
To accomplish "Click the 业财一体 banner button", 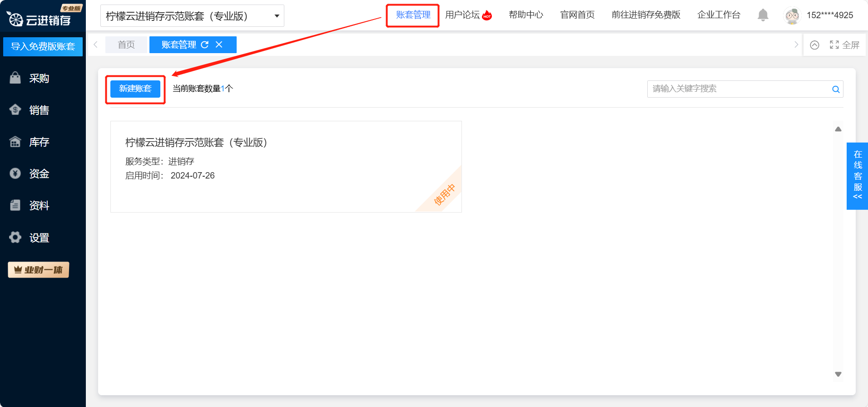I will pos(39,270).
